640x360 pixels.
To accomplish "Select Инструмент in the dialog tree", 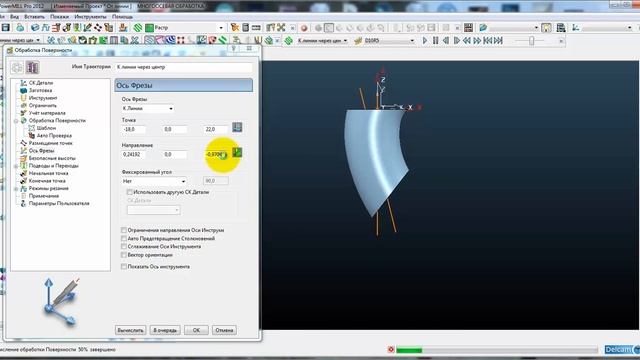I will click(43, 98).
